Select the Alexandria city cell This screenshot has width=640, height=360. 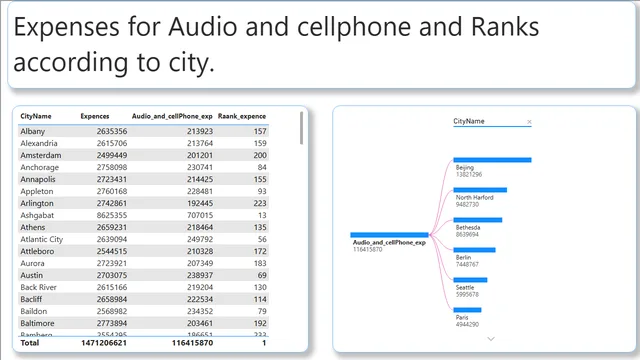tap(39, 143)
